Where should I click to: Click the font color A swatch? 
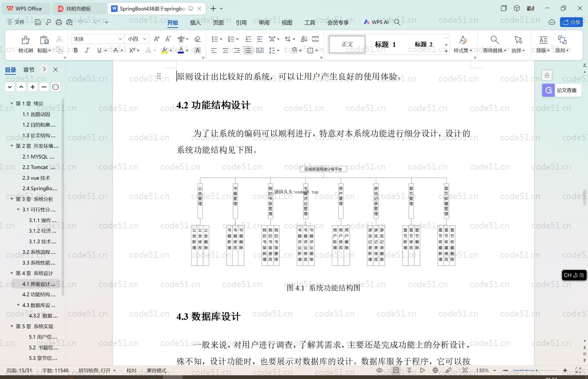pyautogui.click(x=181, y=50)
